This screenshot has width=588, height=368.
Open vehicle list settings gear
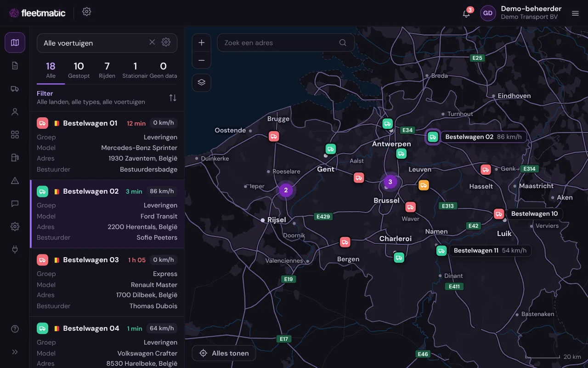pyautogui.click(x=166, y=42)
